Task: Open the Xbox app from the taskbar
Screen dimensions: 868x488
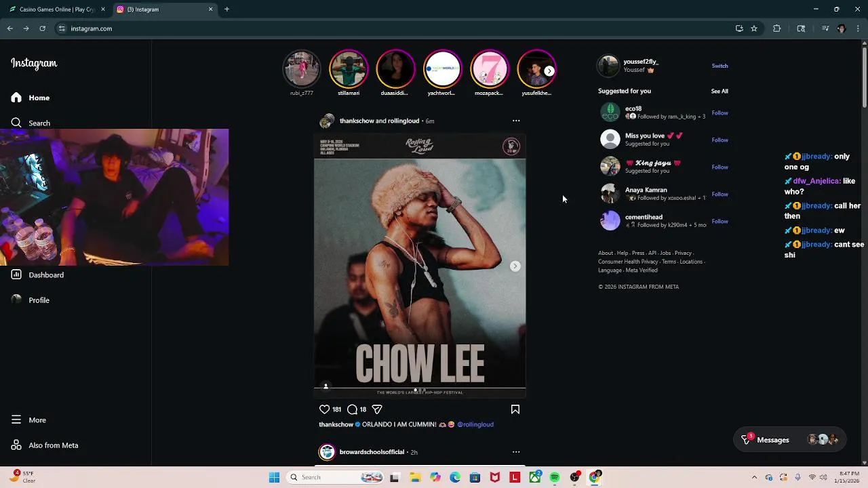Action: pyautogui.click(x=535, y=477)
